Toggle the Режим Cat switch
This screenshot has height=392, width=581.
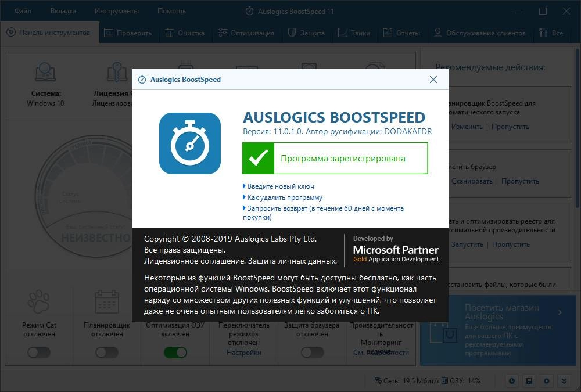pos(39,353)
